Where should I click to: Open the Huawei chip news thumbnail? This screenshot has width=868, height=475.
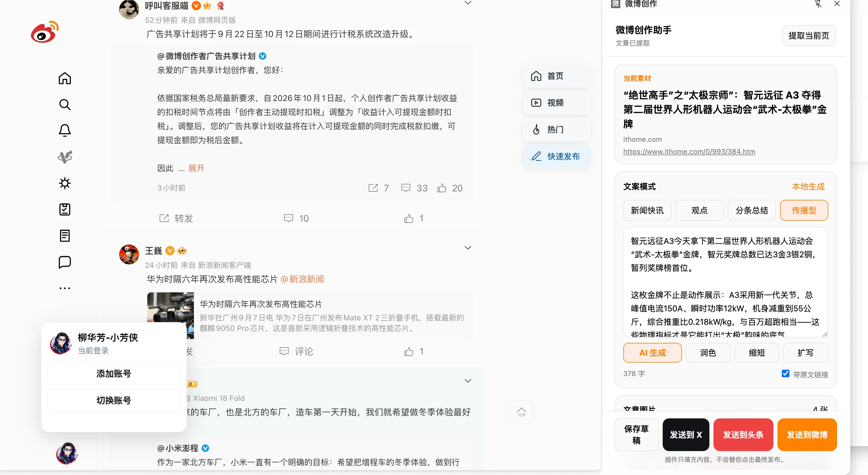tap(171, 315)
